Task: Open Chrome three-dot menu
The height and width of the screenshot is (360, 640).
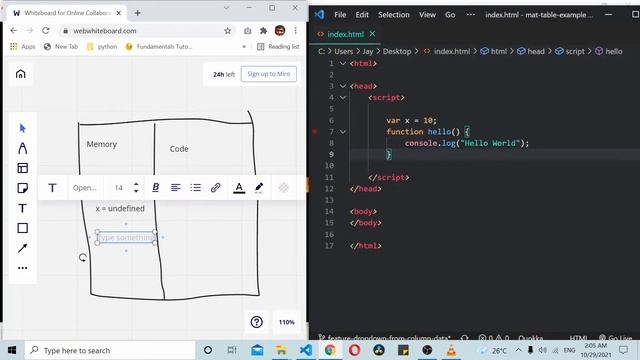Action: (296, 31)
